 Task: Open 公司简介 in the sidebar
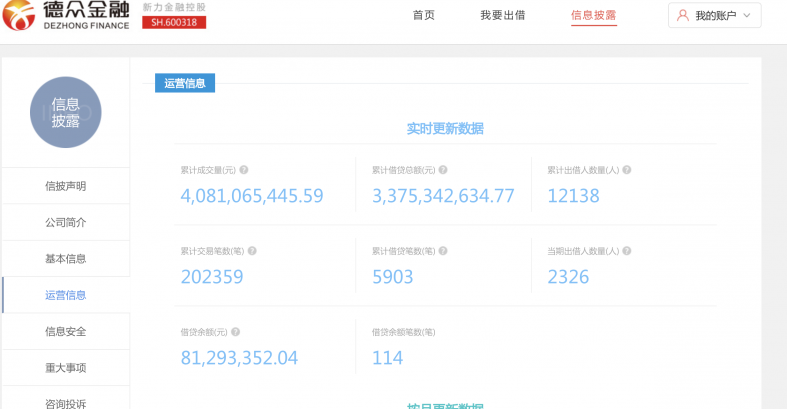[66, 222]
